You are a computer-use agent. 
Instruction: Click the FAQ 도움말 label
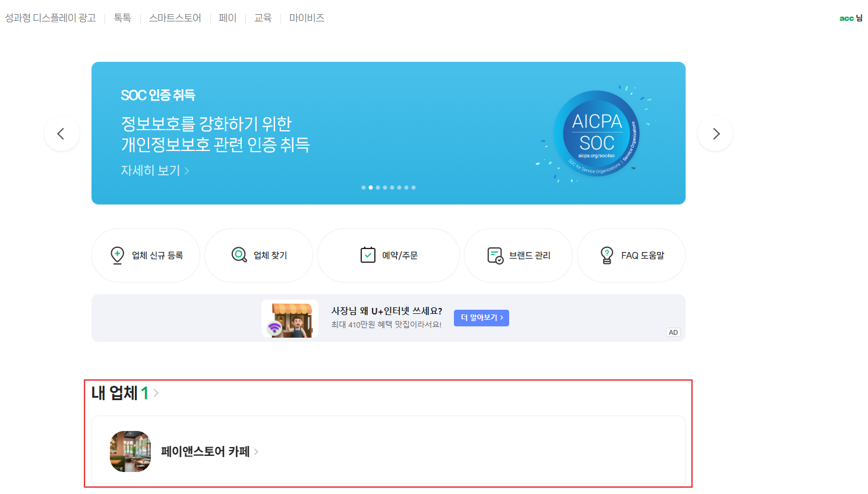pos(643,255)
